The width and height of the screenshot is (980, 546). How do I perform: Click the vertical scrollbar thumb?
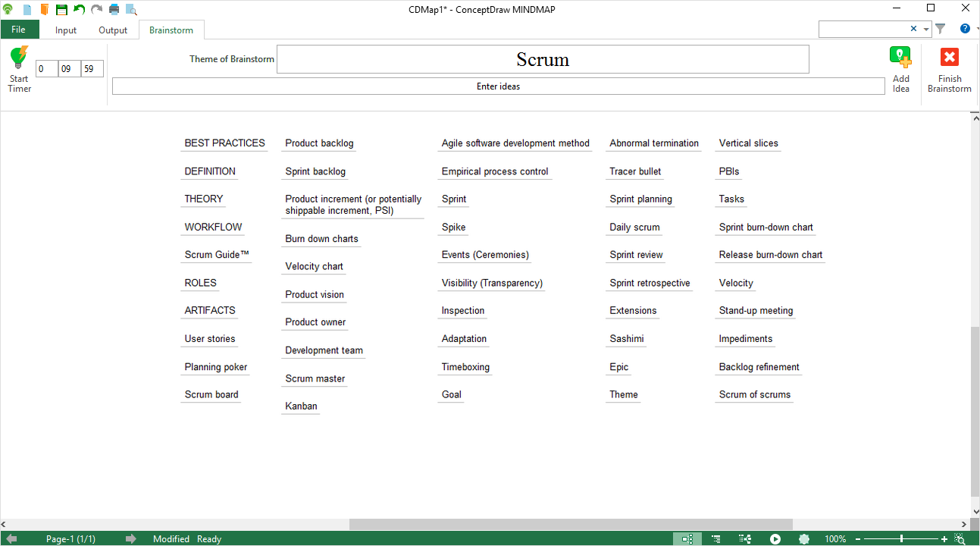pos(975,411)
